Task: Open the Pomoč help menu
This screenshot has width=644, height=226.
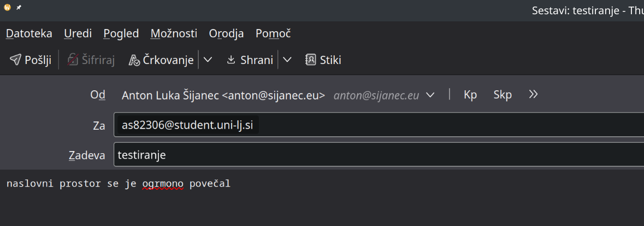Action: pyautogui.click(x=273, y=33)
